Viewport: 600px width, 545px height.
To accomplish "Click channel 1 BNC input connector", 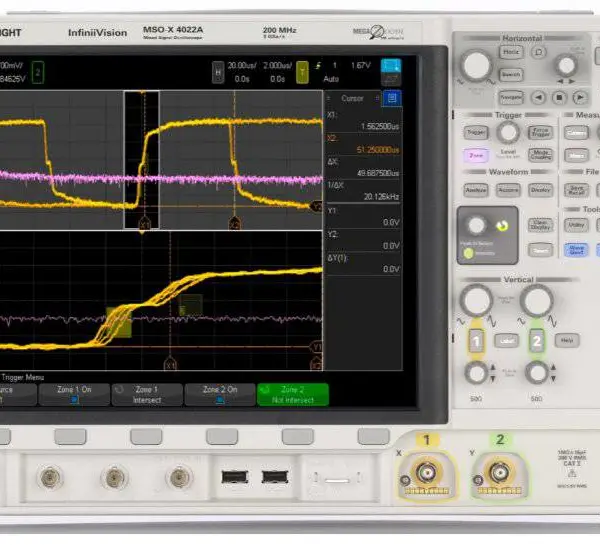I will pos(426,473).
